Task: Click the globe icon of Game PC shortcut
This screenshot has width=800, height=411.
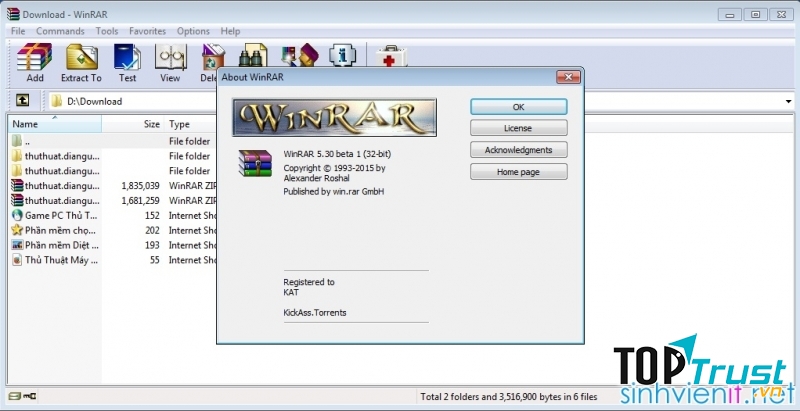Action: click(x=17, y=215)
